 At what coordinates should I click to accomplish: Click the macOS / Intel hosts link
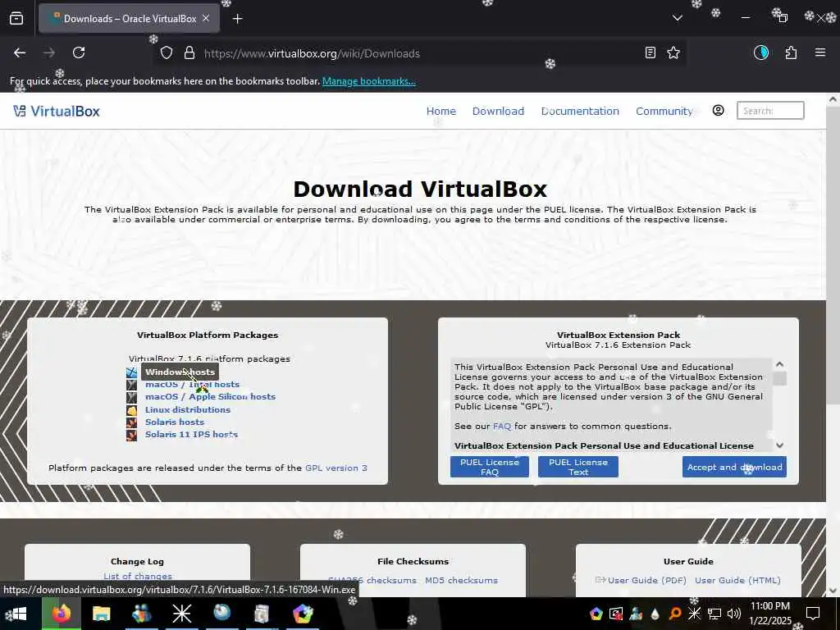pyautogui.click(x=192, y=384)
